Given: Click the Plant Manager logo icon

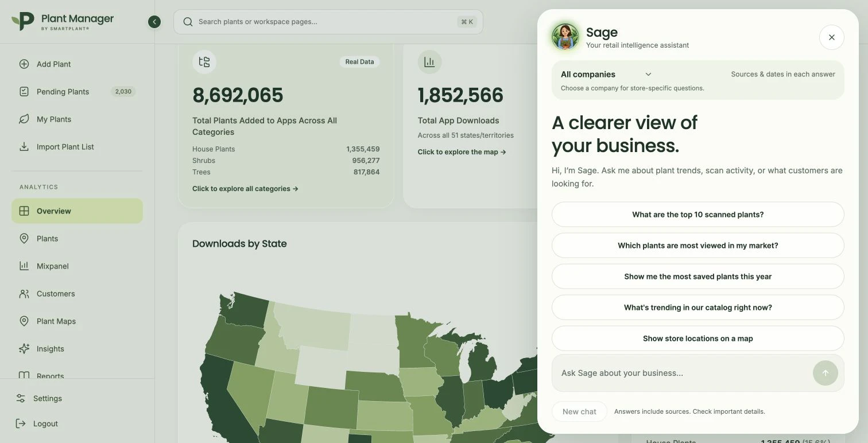Looking at the screenshot, I should 23,21.
